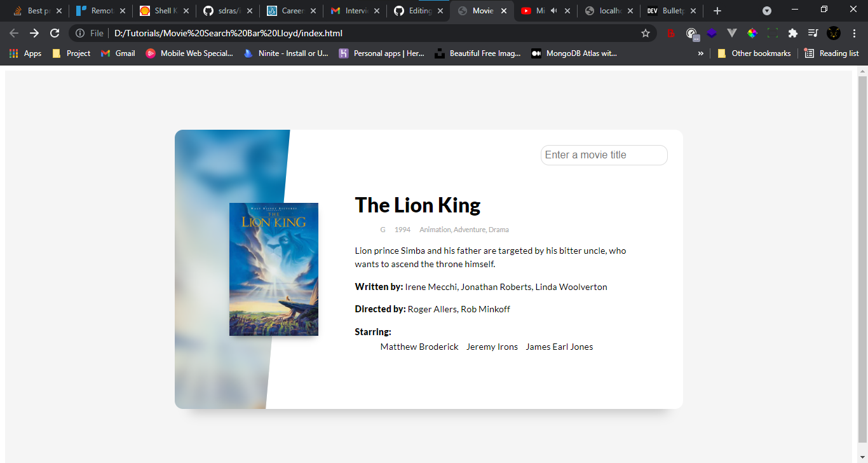This screenshot has width=868, height=463.
Task: Reload the current page
Action: click(x=55, y=34)
